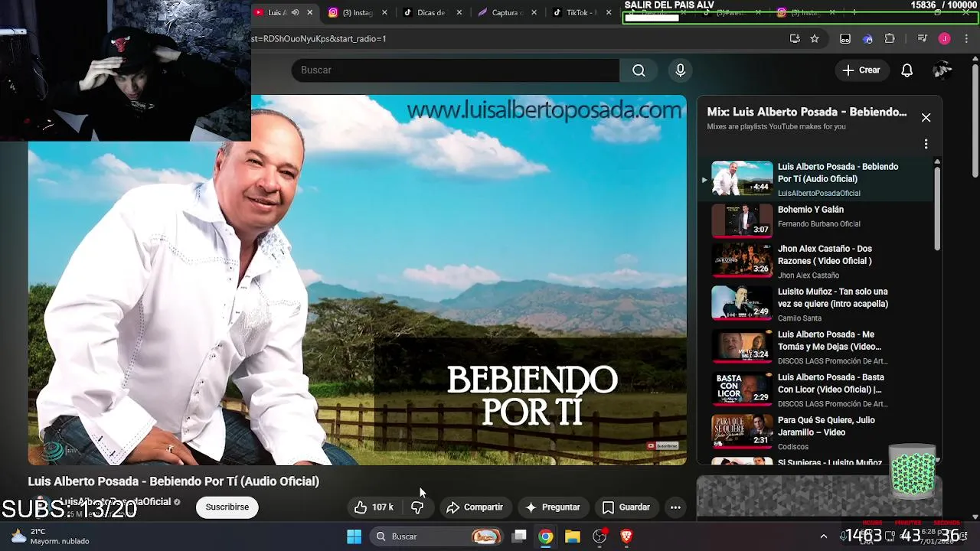Open Brave browser from taskbar

click(x=626, y=536)
